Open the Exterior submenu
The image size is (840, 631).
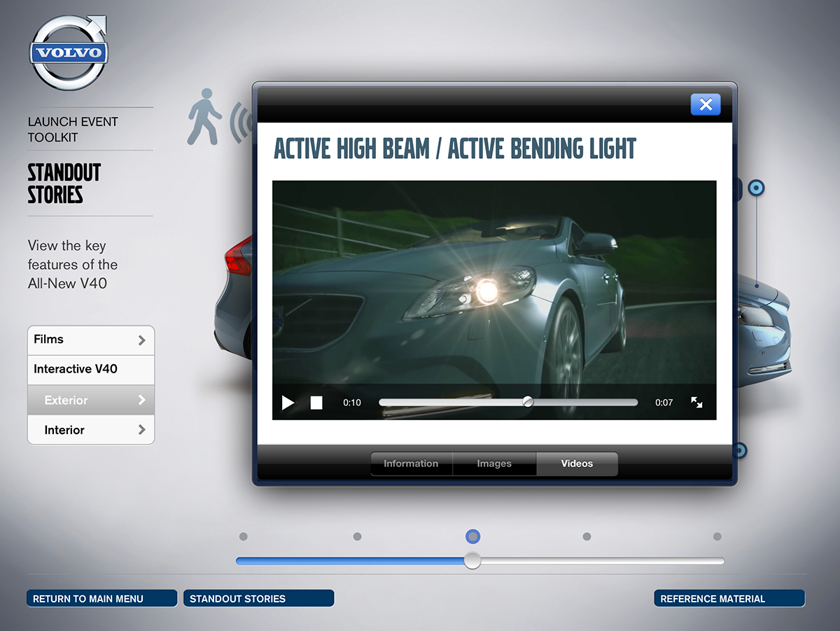[x=91, y=400]
